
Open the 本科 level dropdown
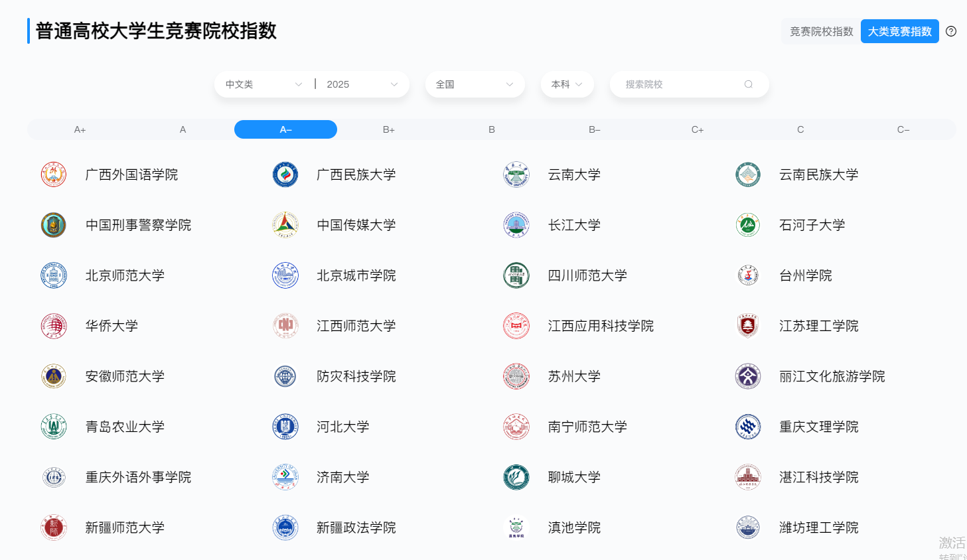click(567, 84)
